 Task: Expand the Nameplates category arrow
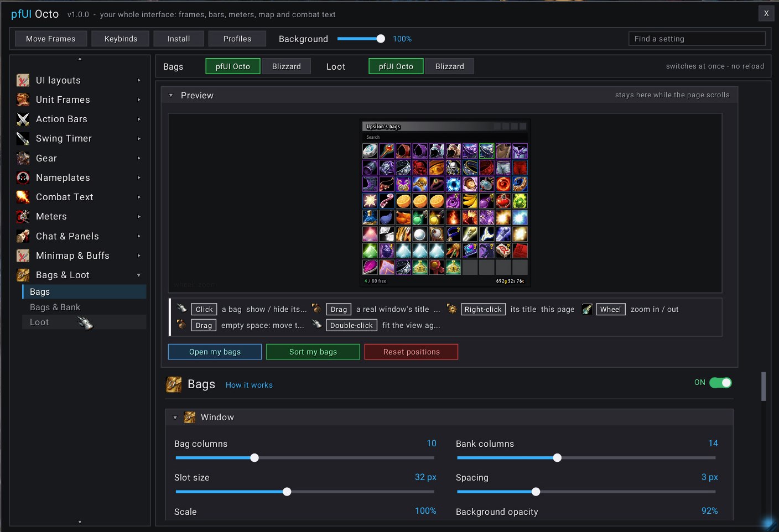pos(139,178)
